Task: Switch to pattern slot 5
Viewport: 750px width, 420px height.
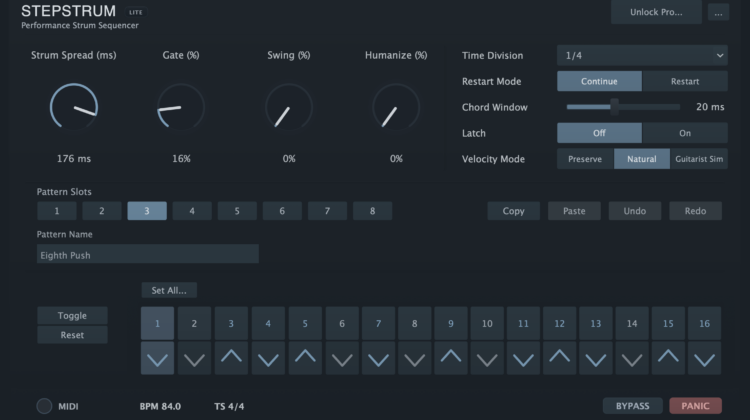Action: pyautogui.click(x=237, y=211)
